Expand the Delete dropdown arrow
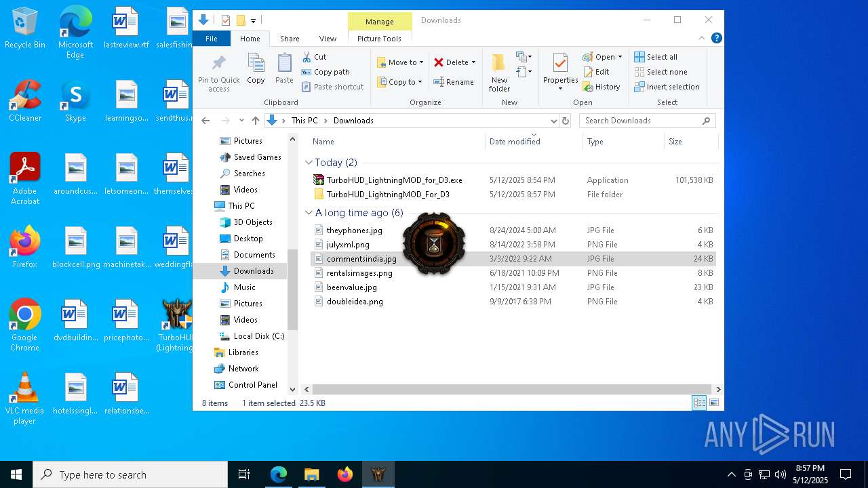The width and height of the screenshot is (868, 488). coord(473,62)
